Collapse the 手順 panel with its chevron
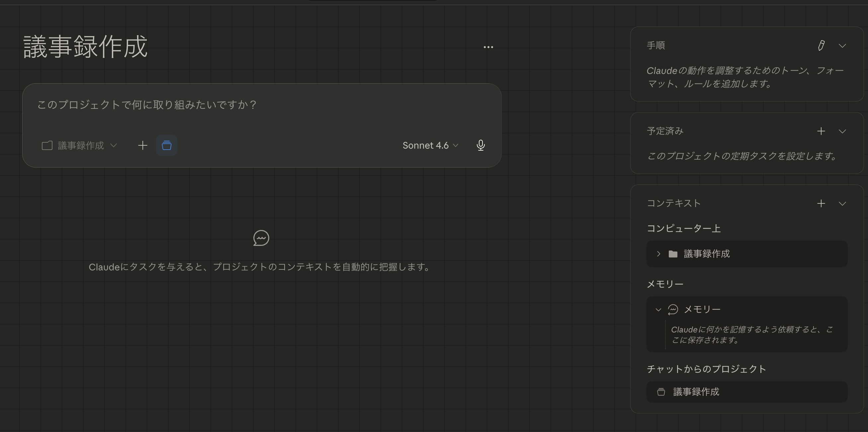Screen dimensions: 868x432 842,45
